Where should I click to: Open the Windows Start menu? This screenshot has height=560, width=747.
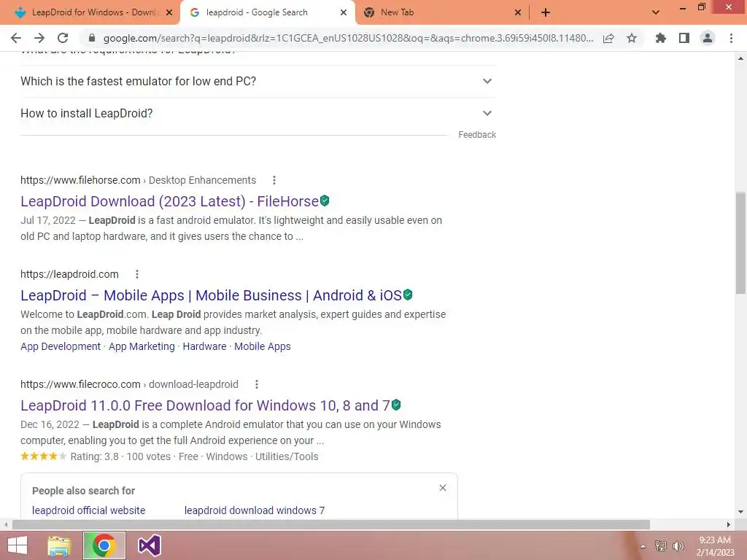tap(18, 545)
